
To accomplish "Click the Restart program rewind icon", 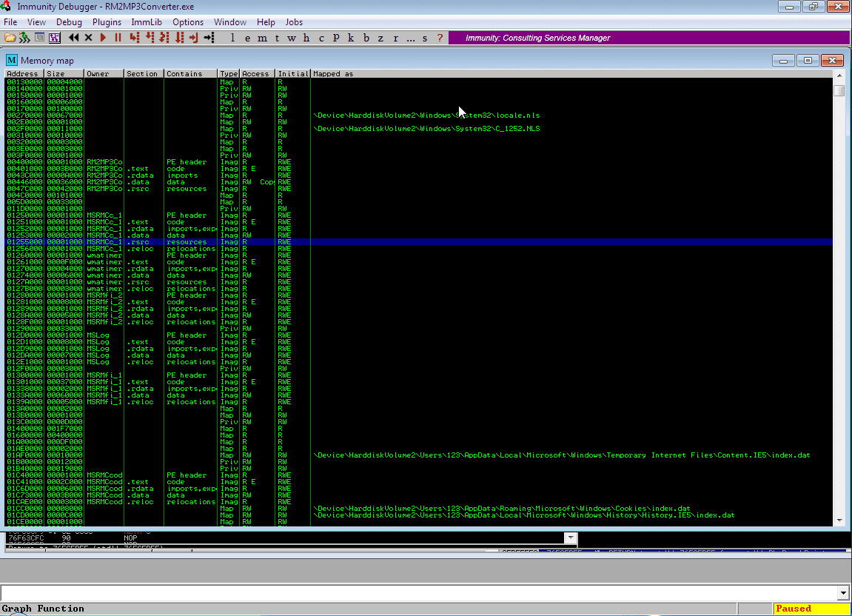I will tap(73, 38).
